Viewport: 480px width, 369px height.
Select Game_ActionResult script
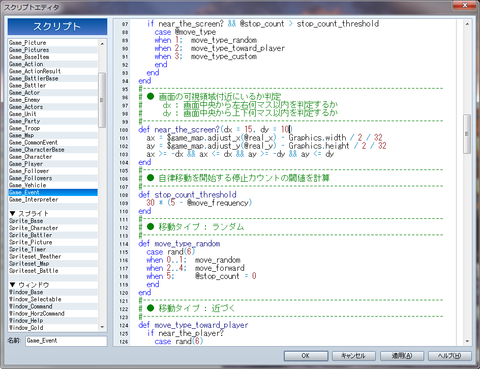click(53, 71)
